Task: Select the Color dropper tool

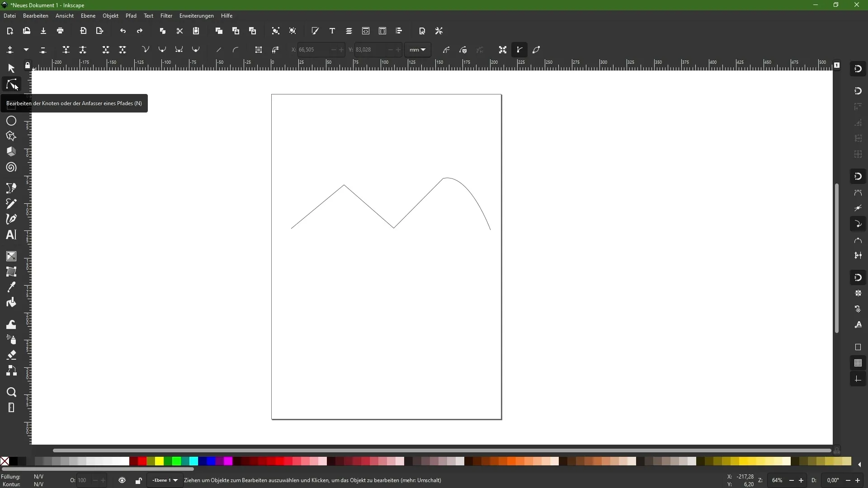Action: coord(11,287)
